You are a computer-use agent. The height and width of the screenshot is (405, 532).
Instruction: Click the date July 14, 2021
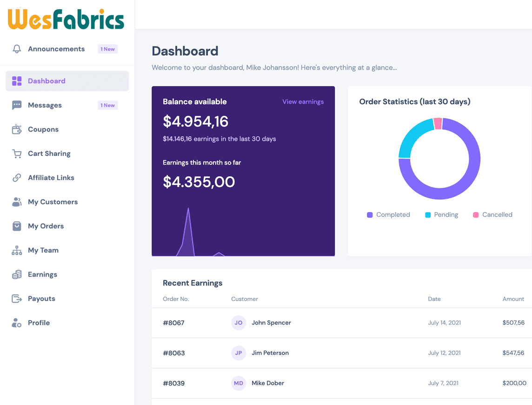tap(444, 323)
